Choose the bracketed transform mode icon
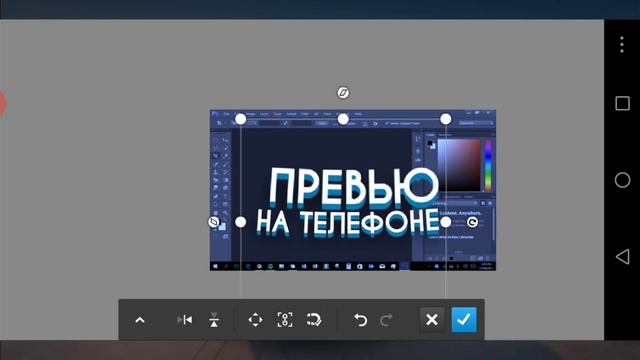The width and height of the screenshot is (640, 360). coord(285,320)
